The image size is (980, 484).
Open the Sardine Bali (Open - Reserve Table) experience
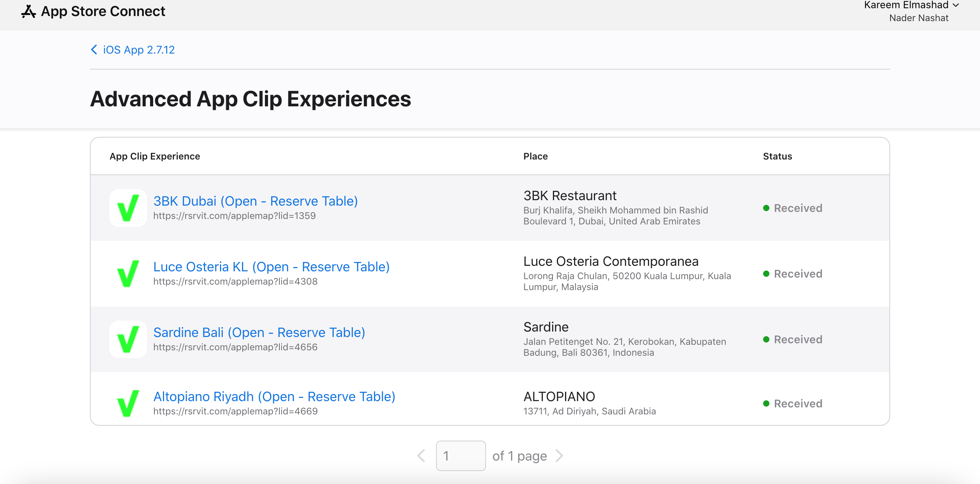(259, 332)
